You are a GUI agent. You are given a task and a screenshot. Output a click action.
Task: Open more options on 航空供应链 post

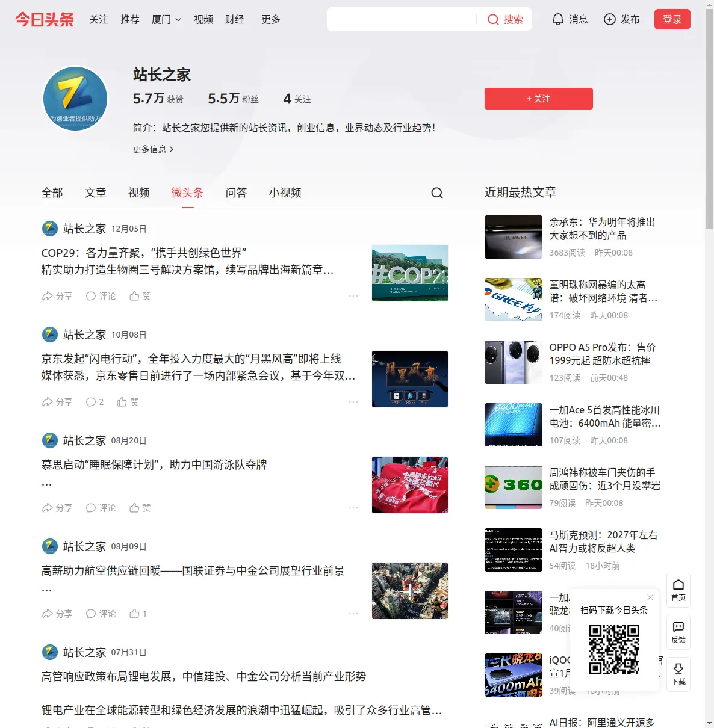click(353, 614)
